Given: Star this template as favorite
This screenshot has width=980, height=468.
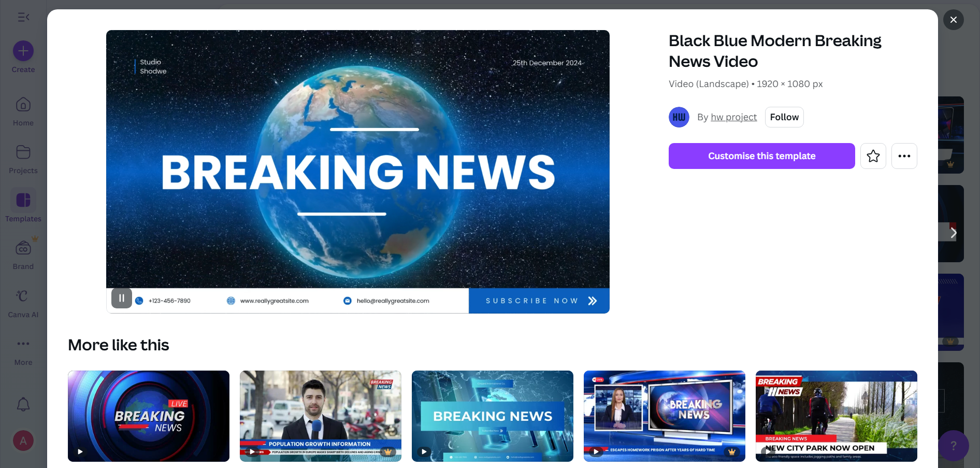Looking at the screenshot, I should [873, 156].
